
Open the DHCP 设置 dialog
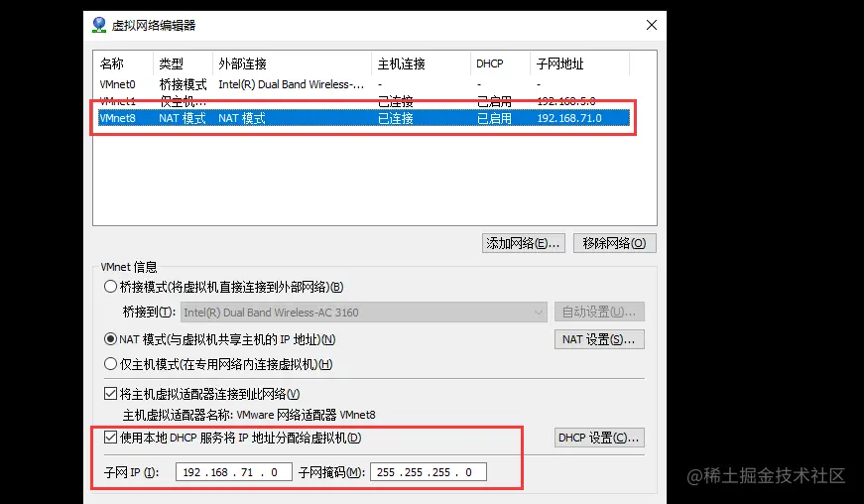(599, 438)
